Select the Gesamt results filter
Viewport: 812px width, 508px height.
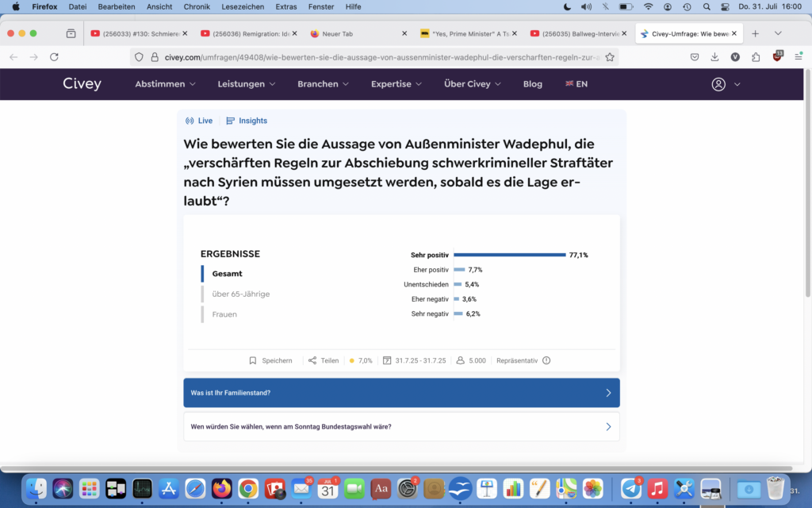[x=227, y=274]
